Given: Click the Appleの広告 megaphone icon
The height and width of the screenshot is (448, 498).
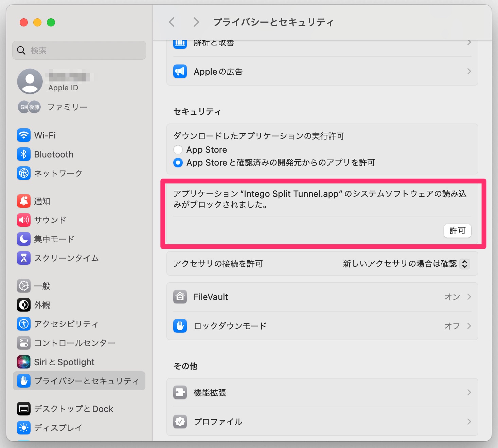Looking at the screenshot, I should click(x=180, y=72).
